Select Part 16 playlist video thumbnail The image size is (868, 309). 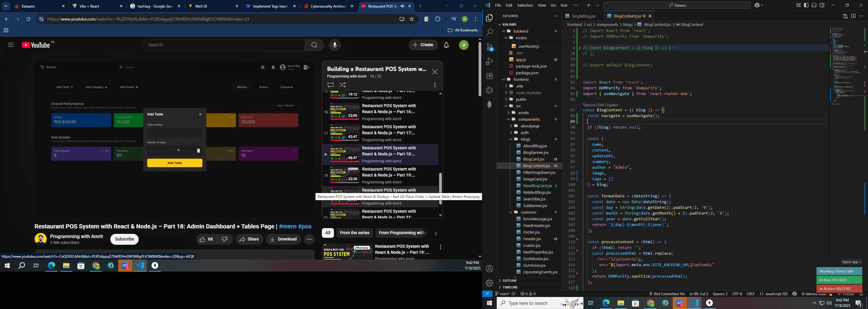click(344, 112)
